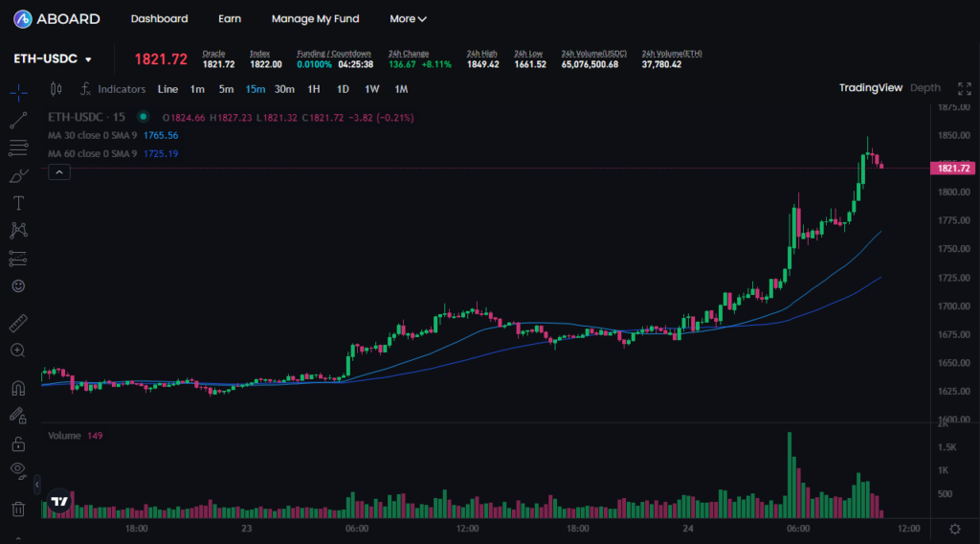Toggle magnet mode snapping
The image size is (980, 544).
[x=18, y=388]
